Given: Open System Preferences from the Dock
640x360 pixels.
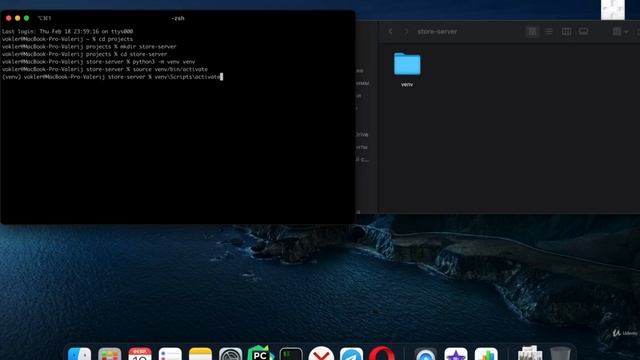Looking at the screenshot, I should [x=231, y=353].
